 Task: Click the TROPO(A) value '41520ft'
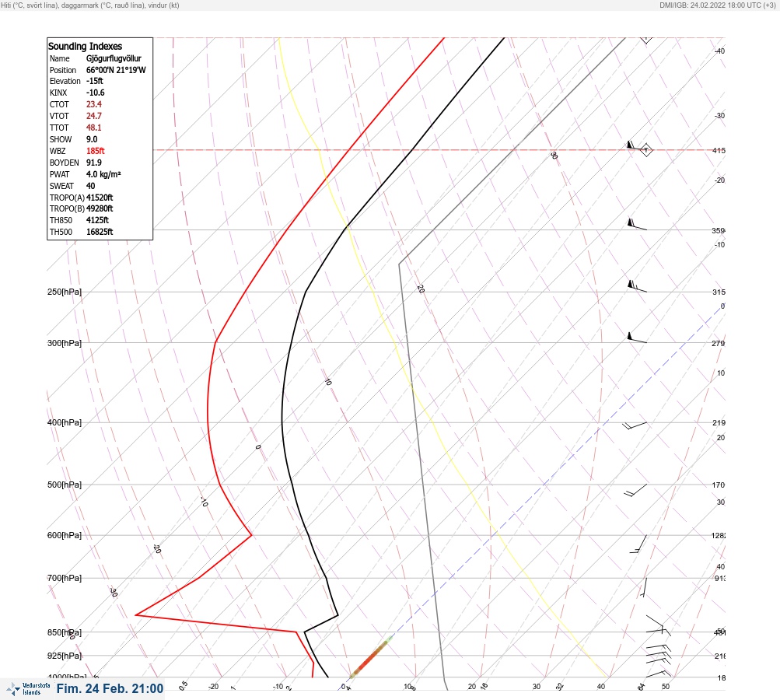tap(100, 198)
